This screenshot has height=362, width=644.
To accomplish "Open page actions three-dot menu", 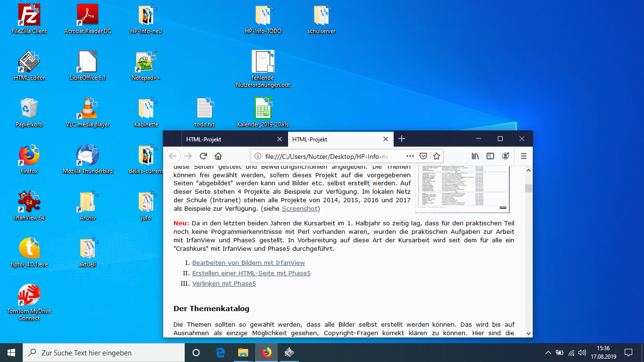I will (x=410, y=156).
